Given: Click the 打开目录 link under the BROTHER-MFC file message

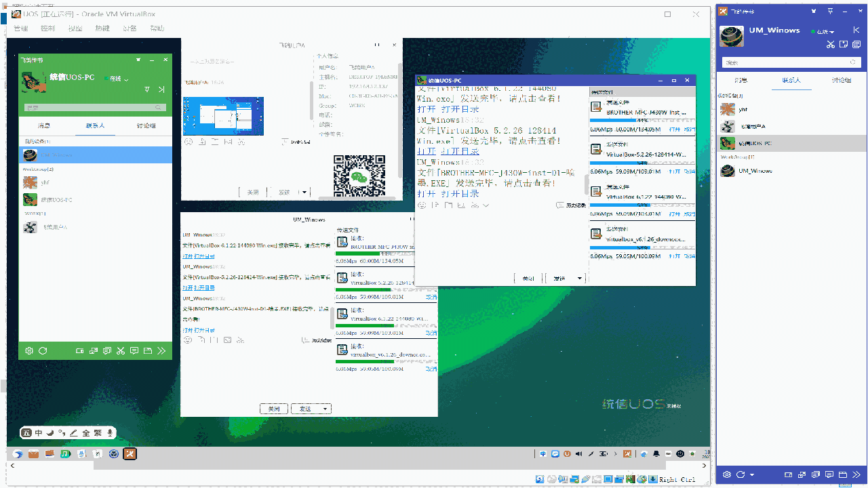Looking at the screenshot, I should 460,194.
